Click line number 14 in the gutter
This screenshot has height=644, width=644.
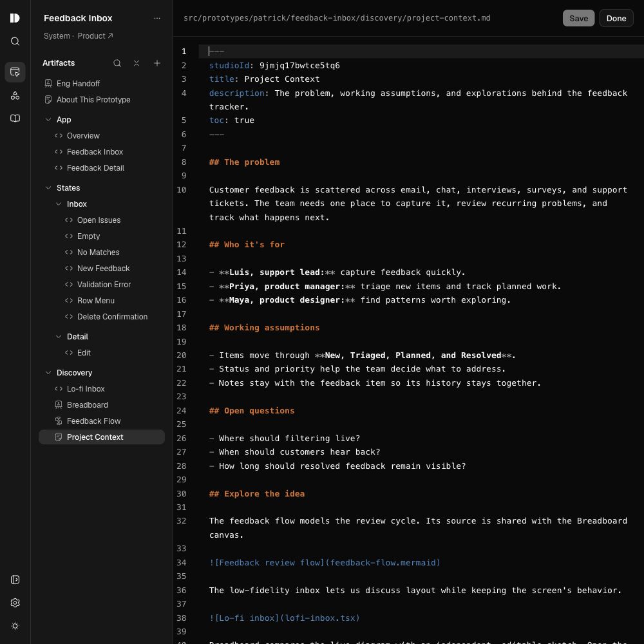[181, 272]
